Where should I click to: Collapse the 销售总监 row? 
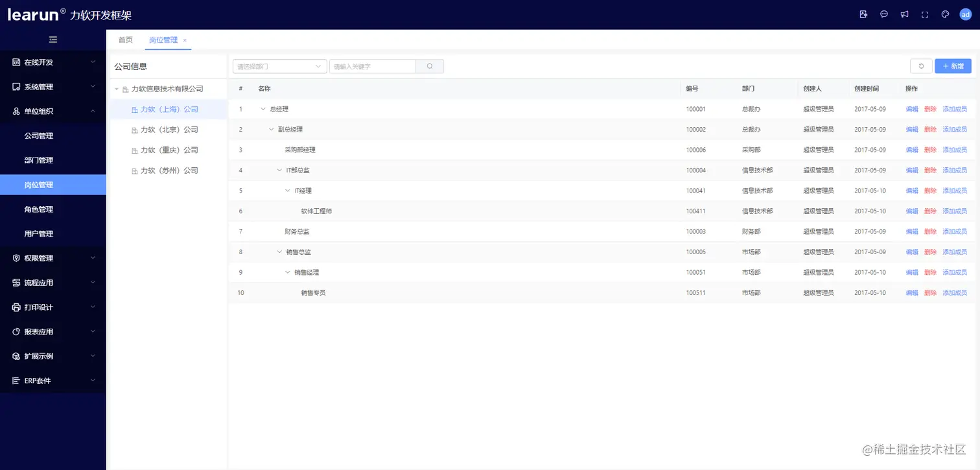point(279,252)
